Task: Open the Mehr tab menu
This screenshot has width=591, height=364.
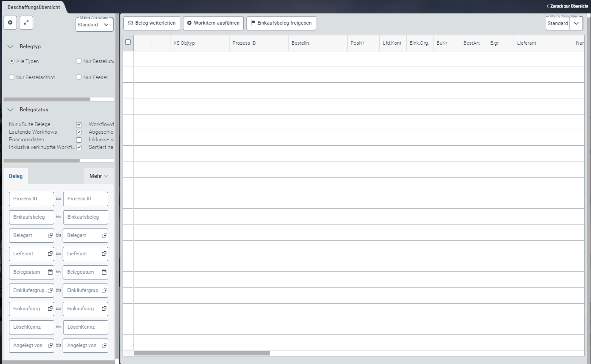Action: (x=98, y=176)
